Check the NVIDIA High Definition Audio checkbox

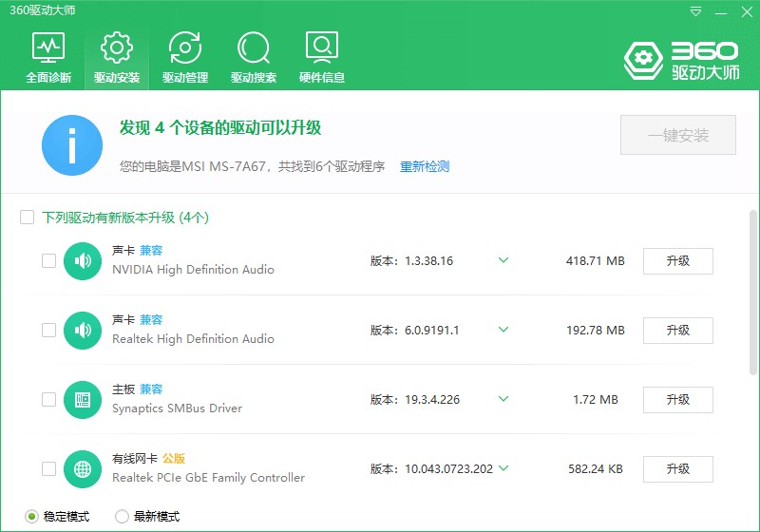point(49,260)
